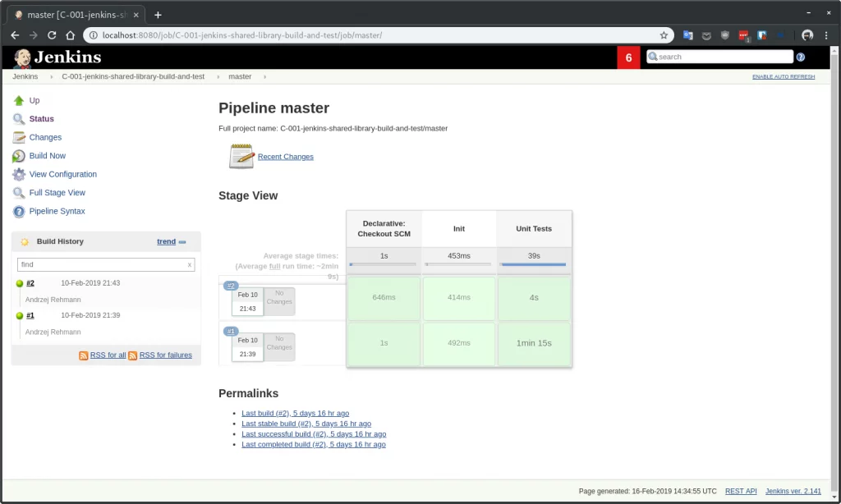841x504 pixels.
Task: Go back in browser history
Action: click(15, 35)
